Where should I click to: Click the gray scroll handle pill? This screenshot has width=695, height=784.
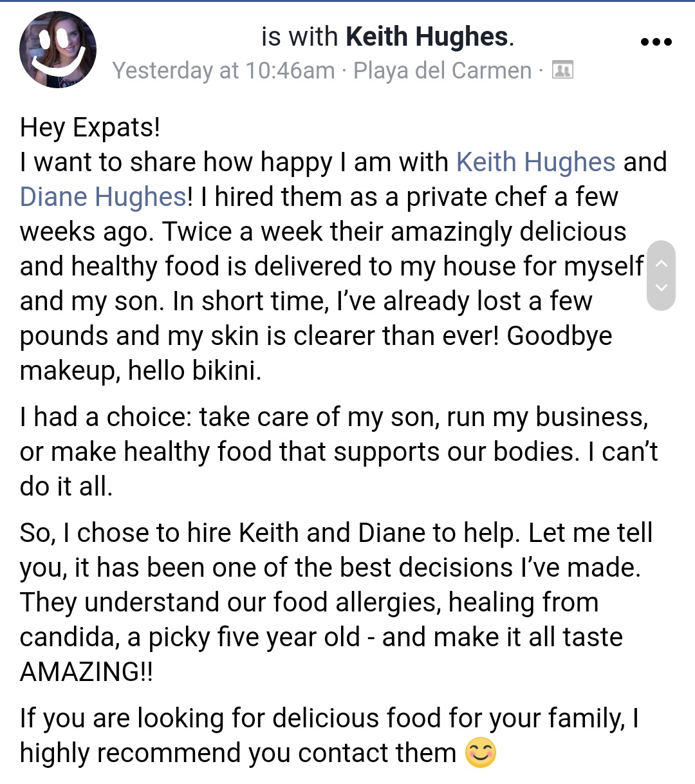(661, 275)
